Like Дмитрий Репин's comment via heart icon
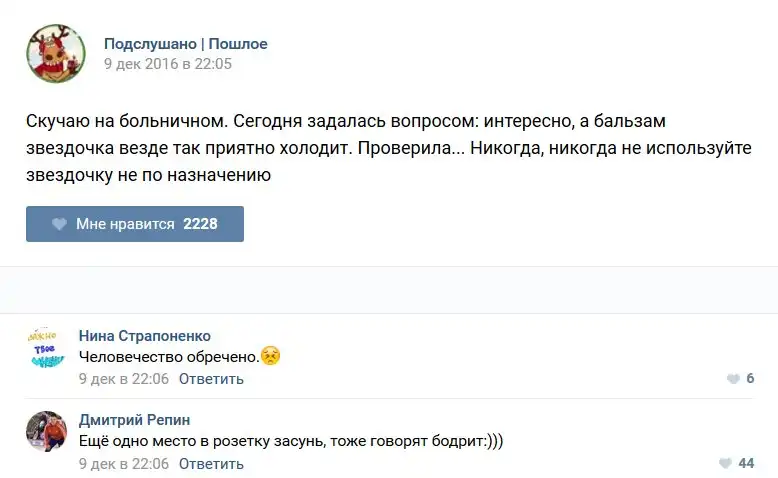 pos(725,463)
